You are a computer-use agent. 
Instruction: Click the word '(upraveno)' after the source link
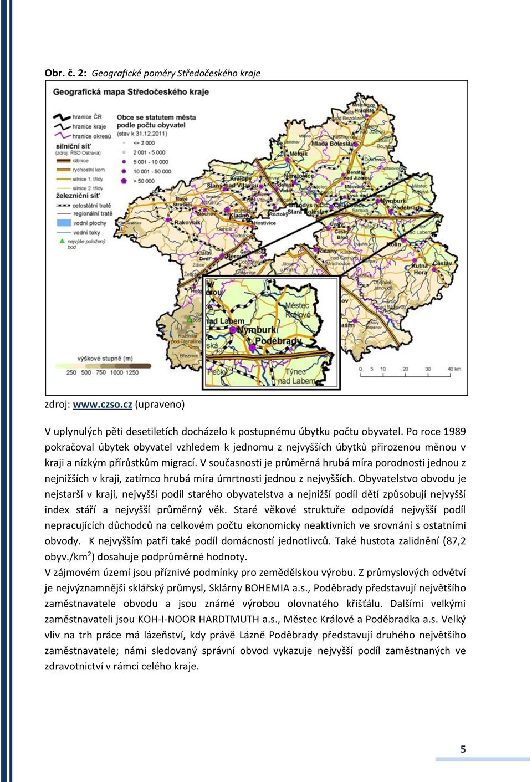160,405
